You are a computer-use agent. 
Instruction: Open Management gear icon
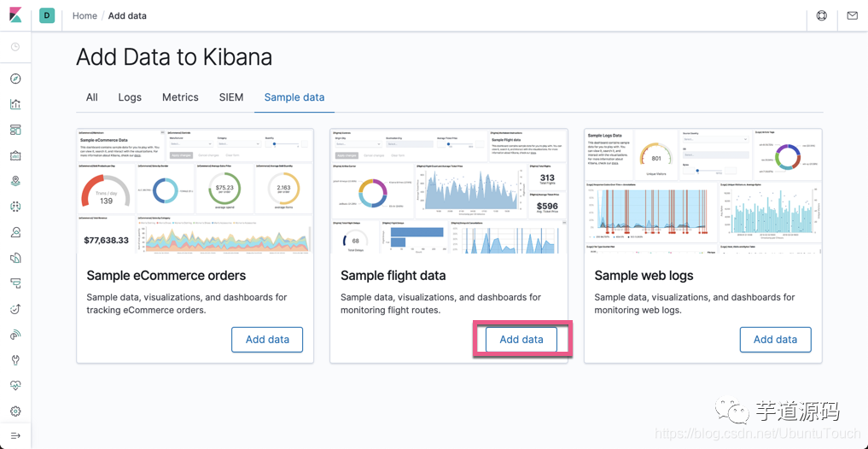(x=15, y=411)
